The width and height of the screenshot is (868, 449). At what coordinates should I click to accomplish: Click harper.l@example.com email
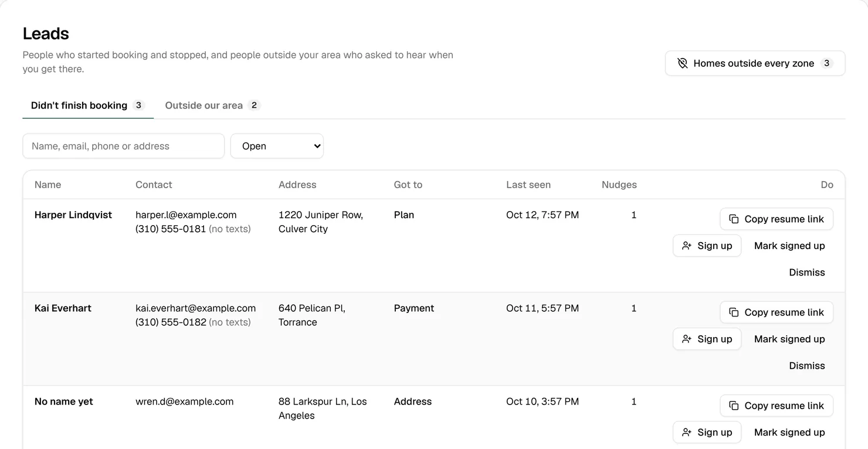point(186,215)
